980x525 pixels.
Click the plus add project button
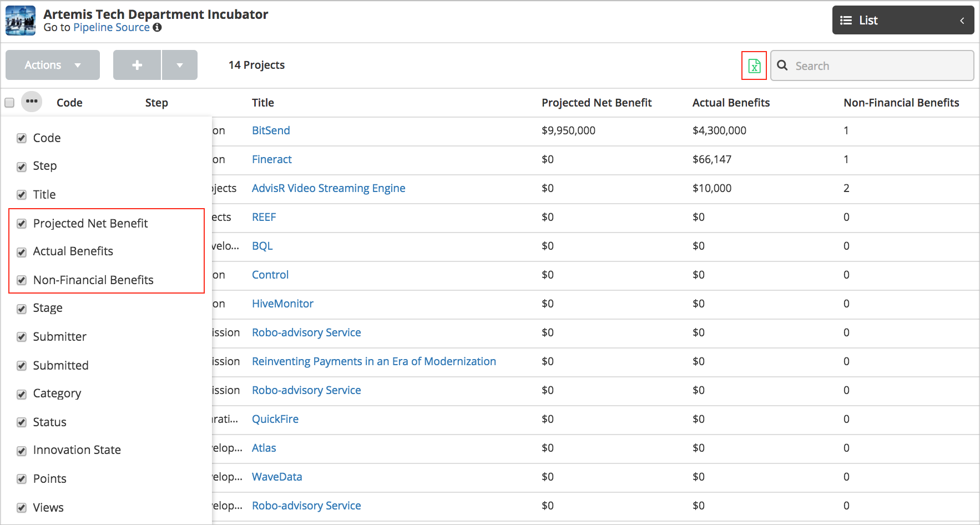[137, 65]
